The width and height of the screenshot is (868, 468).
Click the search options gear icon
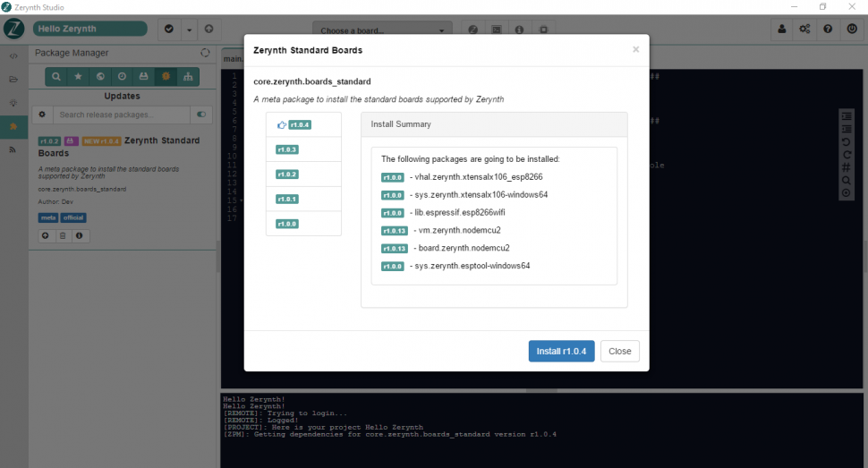point(42,115)
